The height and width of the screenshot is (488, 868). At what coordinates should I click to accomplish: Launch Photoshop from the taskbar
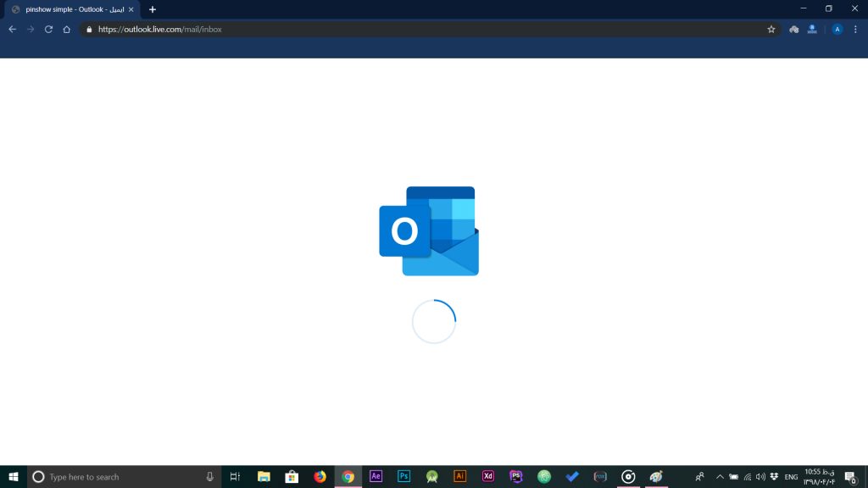(x=403, y=476)
